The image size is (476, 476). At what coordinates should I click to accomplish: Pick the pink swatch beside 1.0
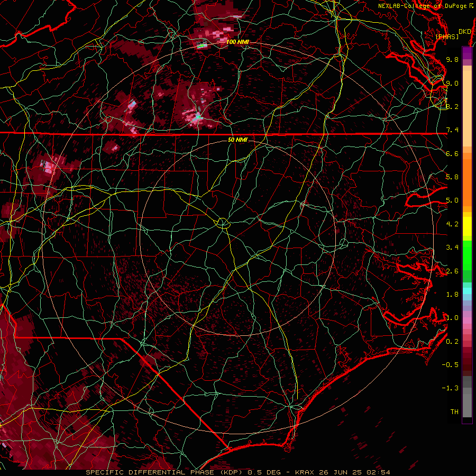tap(467, 321)
